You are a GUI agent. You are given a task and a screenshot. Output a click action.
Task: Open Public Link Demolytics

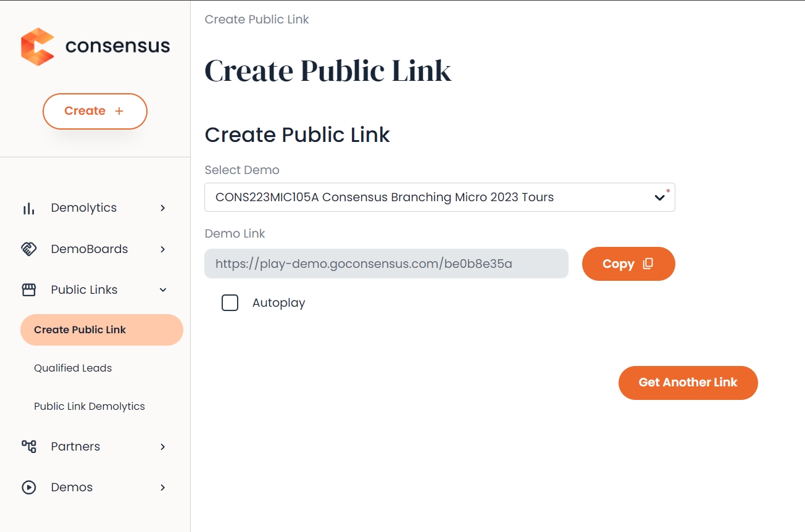point(90,405)
